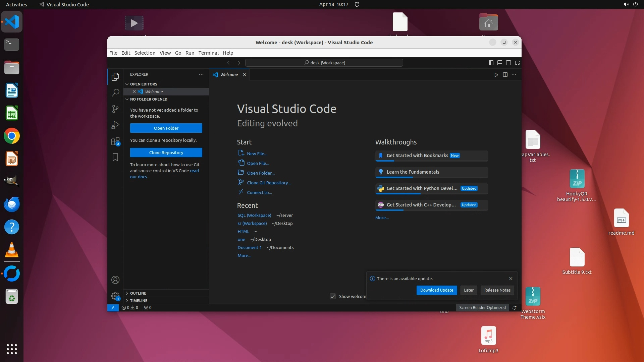The image size is (644, 362).
Task: Open the Clone Git Repository link
Action: (x=269, y=183)
